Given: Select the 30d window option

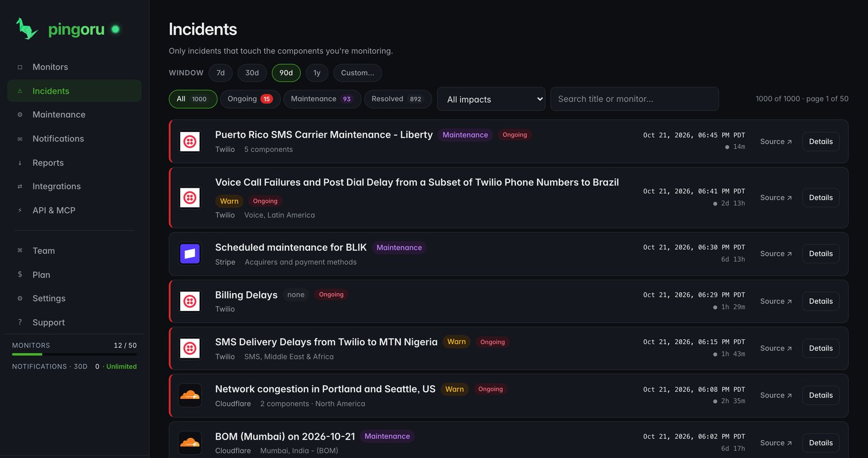Looking at the screenshot, I should click(x=252, y=73).
